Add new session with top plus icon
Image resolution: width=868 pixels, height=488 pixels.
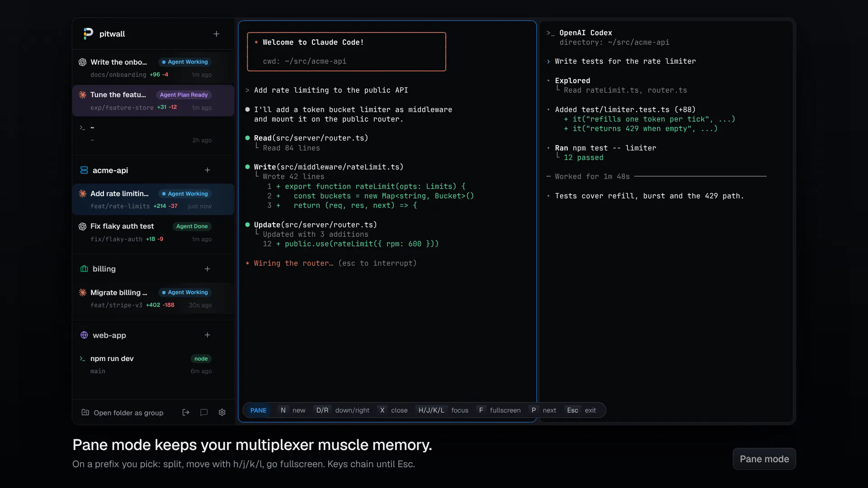217,34
